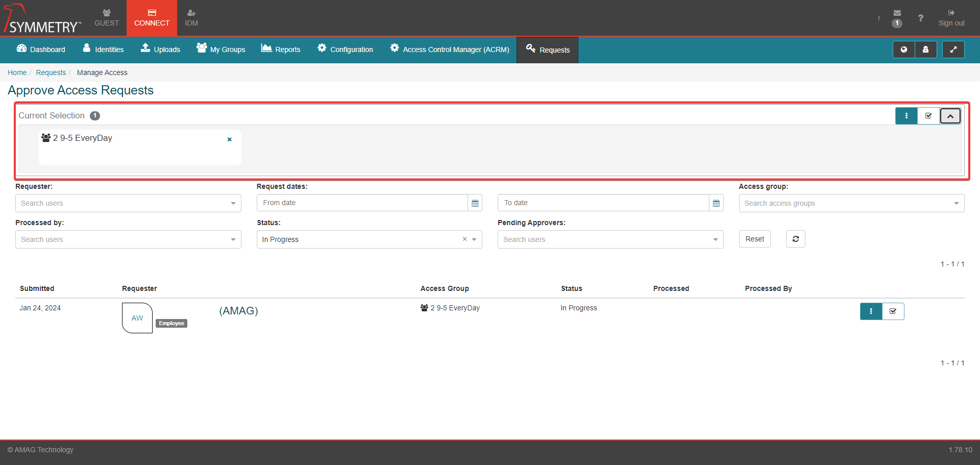Click the From date field
Viewport: 980px width, 465px height.
pyautogui.click(x=362, y=203)
